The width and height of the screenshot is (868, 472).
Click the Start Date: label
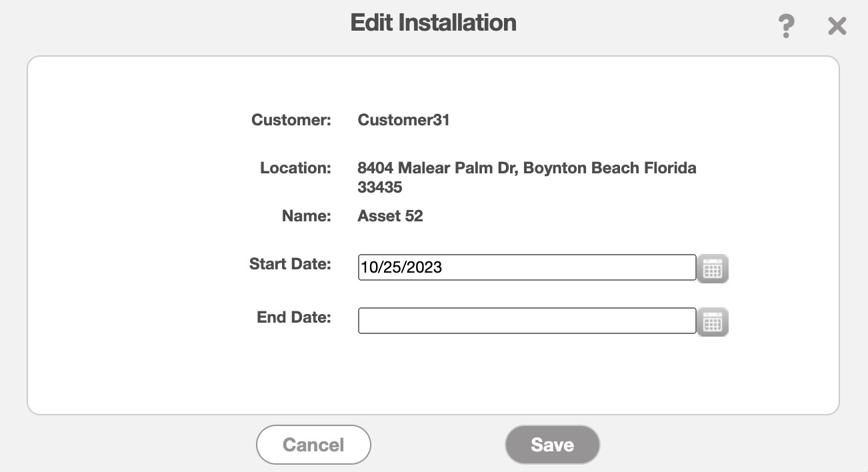290,264
